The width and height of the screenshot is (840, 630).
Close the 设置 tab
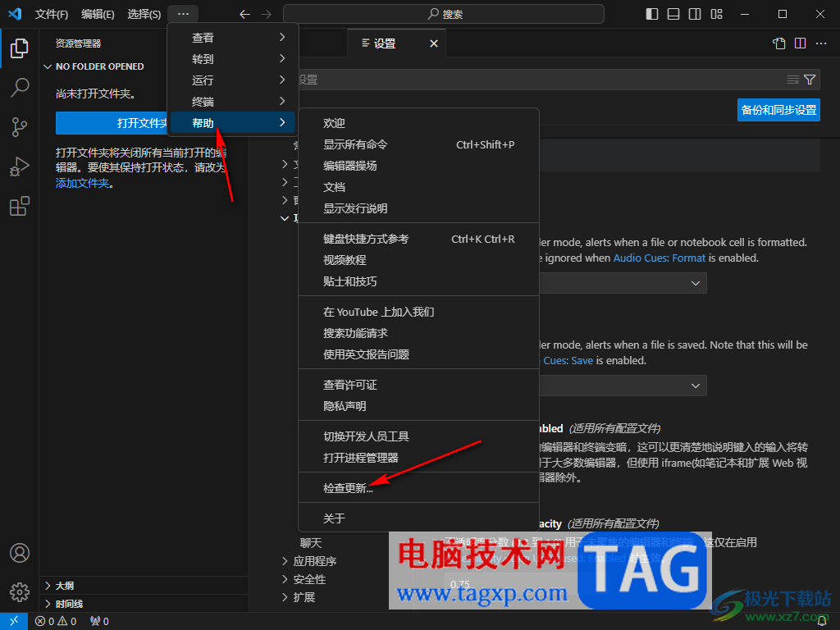pos(434,43)
